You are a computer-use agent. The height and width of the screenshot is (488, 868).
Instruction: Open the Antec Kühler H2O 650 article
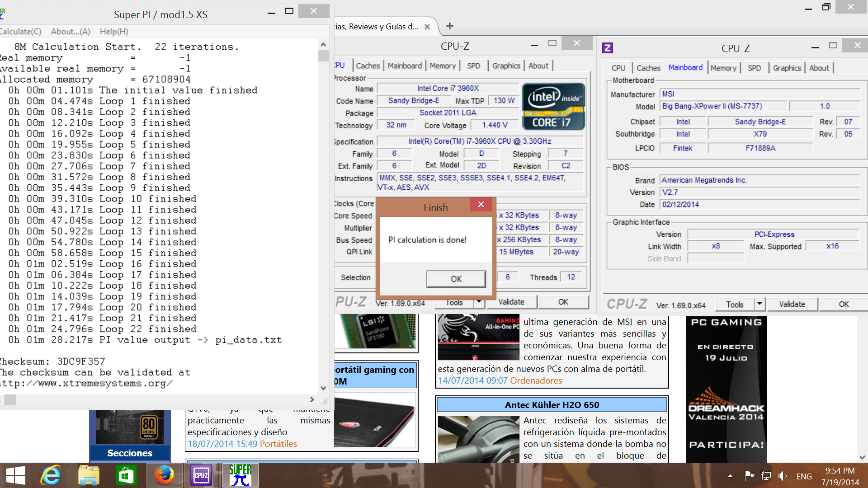[552, 405]
